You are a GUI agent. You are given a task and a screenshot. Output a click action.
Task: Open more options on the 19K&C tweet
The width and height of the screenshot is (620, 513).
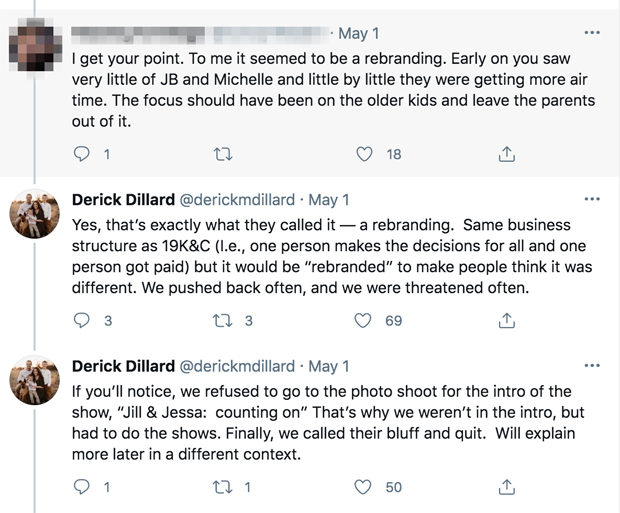[592, 199]
